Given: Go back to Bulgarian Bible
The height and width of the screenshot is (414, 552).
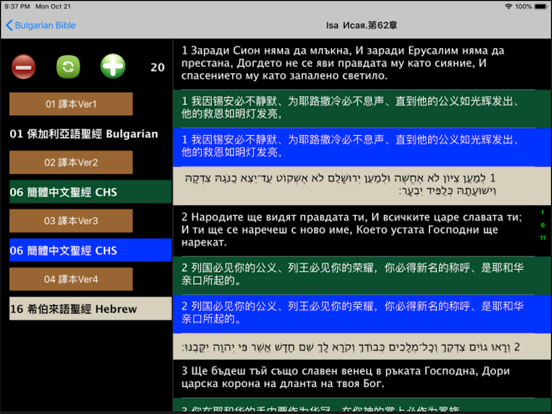Looking at the screenshot, I should [41, 25].
